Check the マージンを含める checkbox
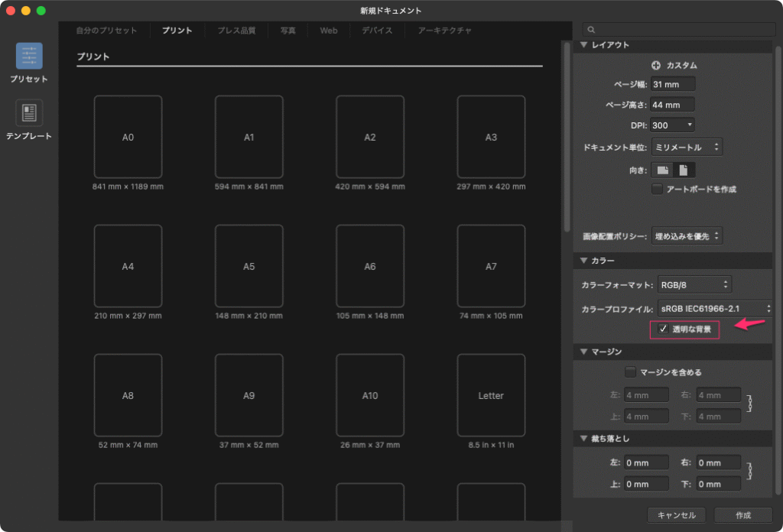783x532 pixels. coord(630,372)
